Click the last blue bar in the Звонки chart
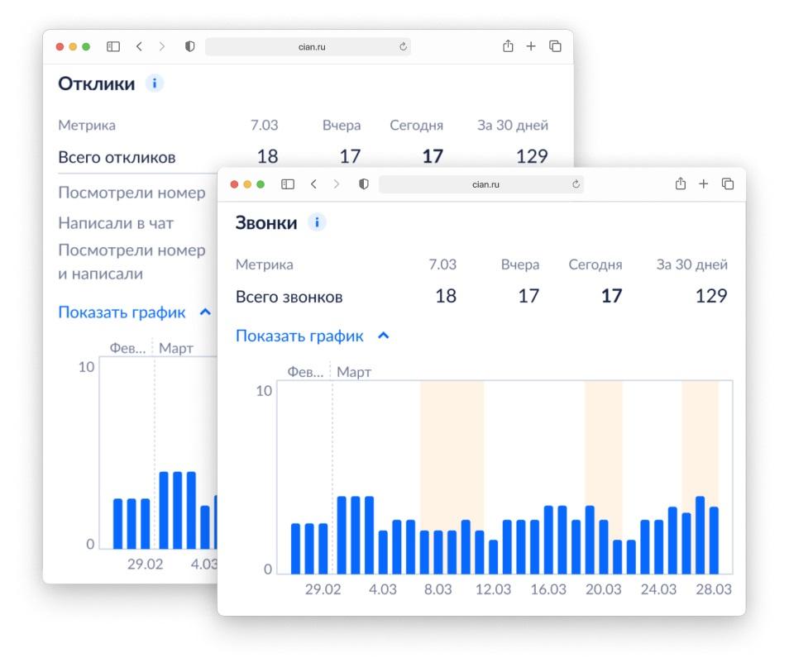 [x=714, y=540]
